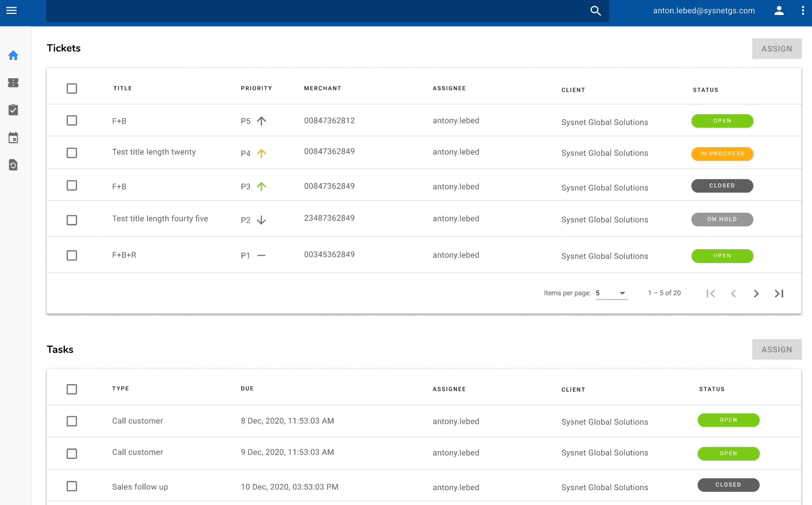Screen dimensions: 812x505
Task: Click Test title length fourty five title
Action: click(160, 219)
